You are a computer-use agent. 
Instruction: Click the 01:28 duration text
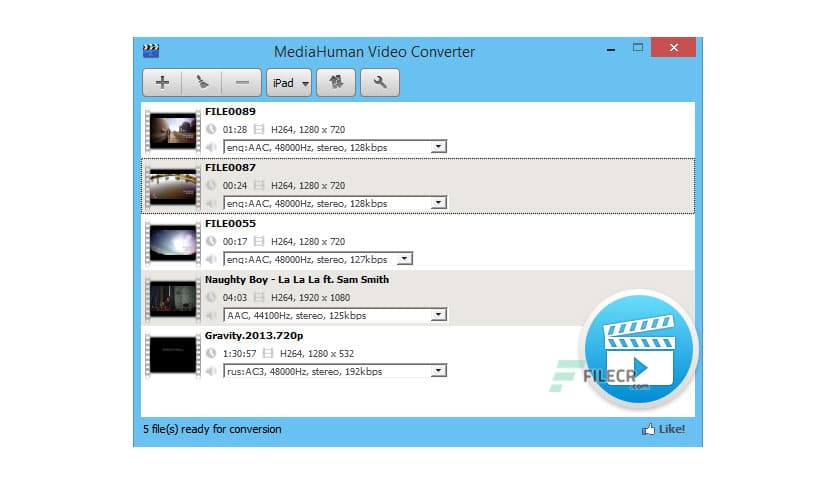pos(235,130)
